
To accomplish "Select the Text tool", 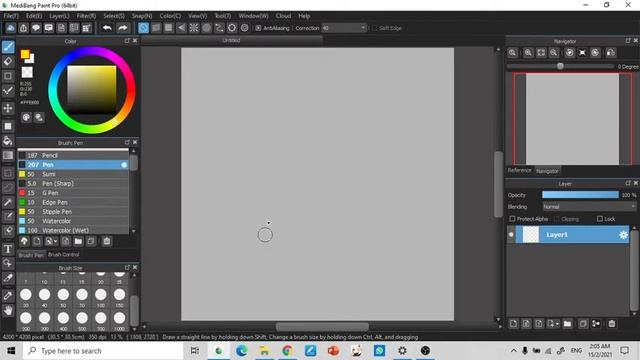I will pos(8,249).
